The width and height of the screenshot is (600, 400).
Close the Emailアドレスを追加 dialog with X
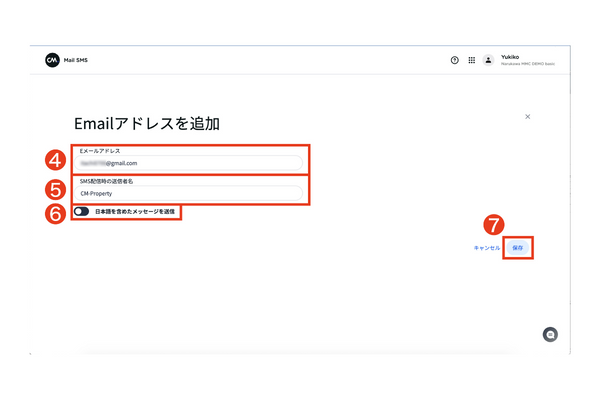coord(528,117)
